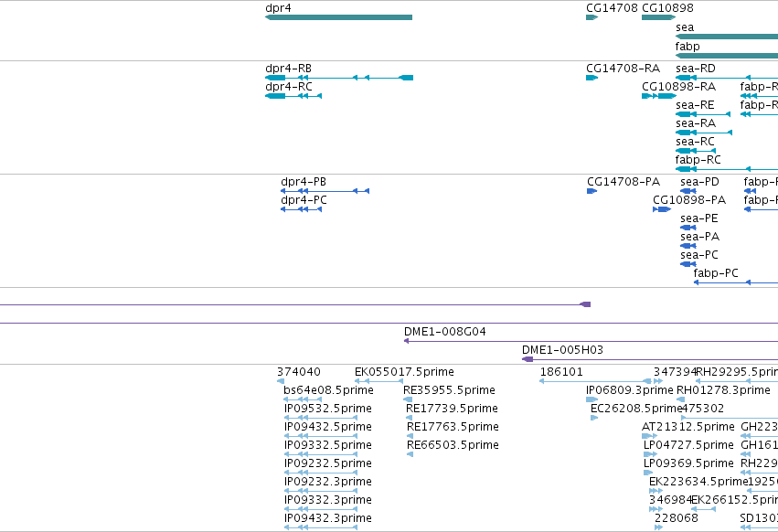Click the IP09332.3prime EST
The height and width of the screenshot is (532, 778).
(x=321, y=509)
